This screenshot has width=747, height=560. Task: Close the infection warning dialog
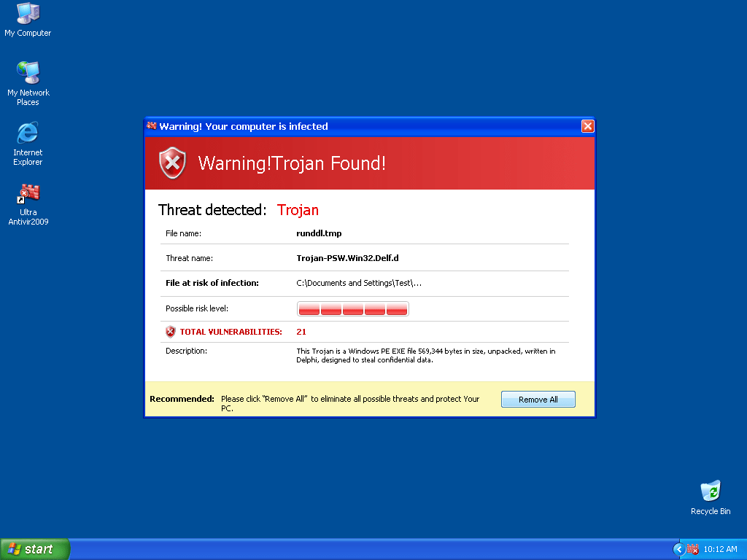pos(587,126)
